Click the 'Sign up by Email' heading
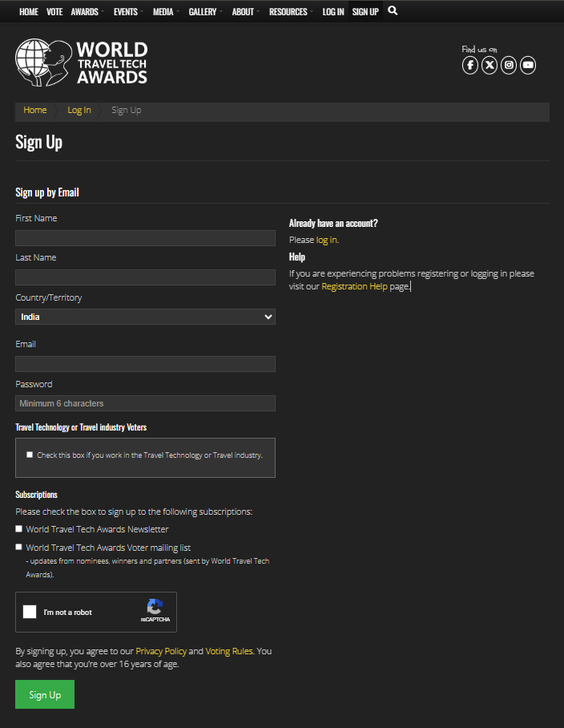Image resolution: width=564 pixels, height=728 pixels. (x=47, y=192)
